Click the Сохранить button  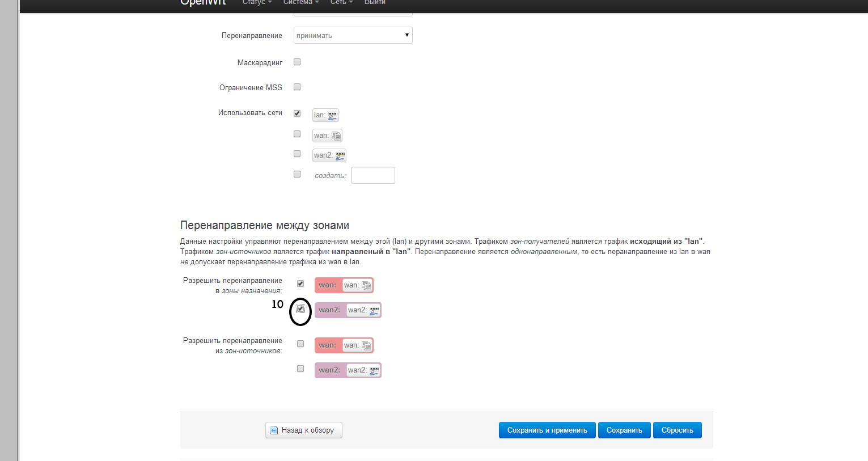point(624,430)
